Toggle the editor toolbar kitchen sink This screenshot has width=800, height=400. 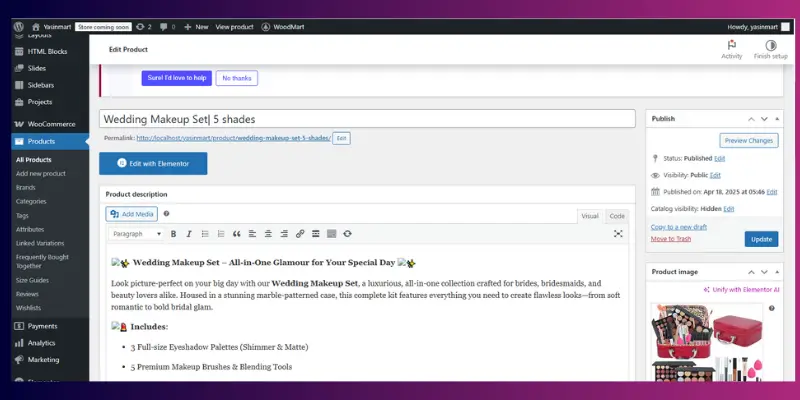pyautogui.click(x=332, y=234)
